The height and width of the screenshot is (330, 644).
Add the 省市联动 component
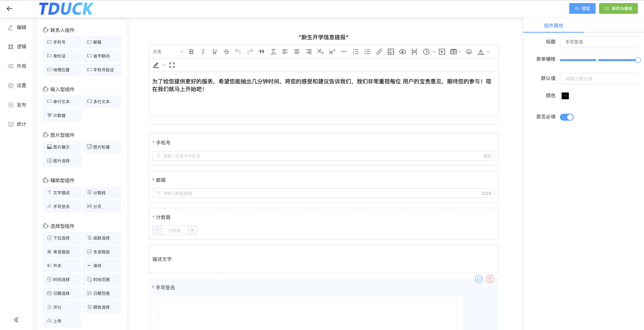point(102,56)
